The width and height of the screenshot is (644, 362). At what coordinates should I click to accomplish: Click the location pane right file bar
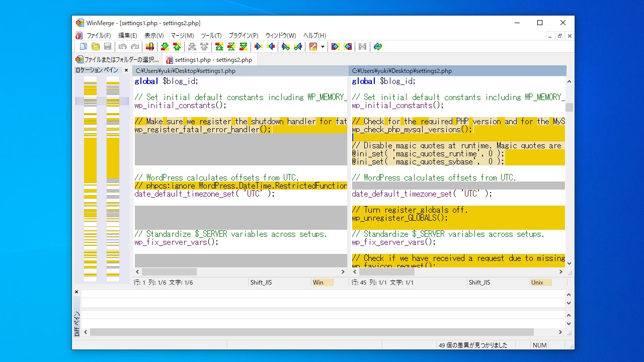(113, 179)
